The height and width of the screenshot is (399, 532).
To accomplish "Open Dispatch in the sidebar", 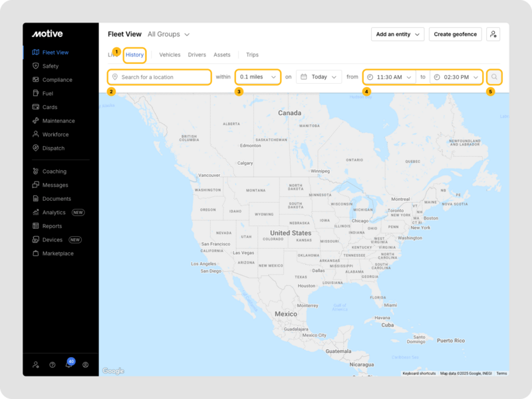I will coord(53,148).
